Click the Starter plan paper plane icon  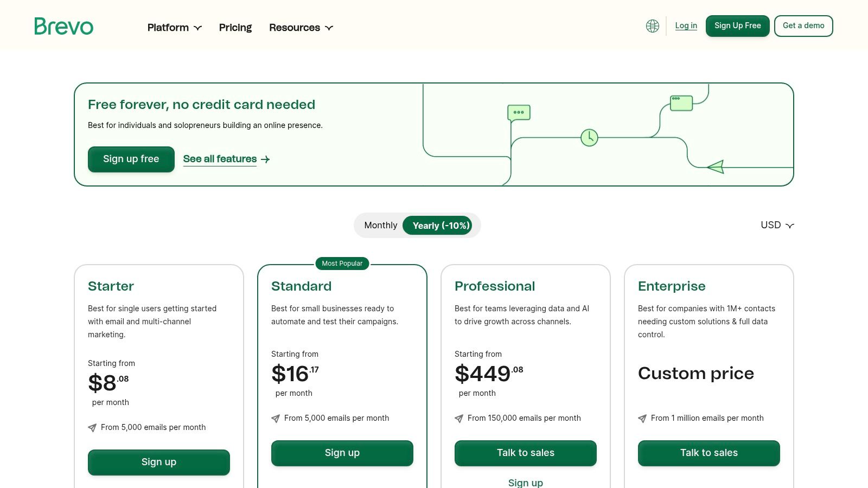(x=92, y=428)
